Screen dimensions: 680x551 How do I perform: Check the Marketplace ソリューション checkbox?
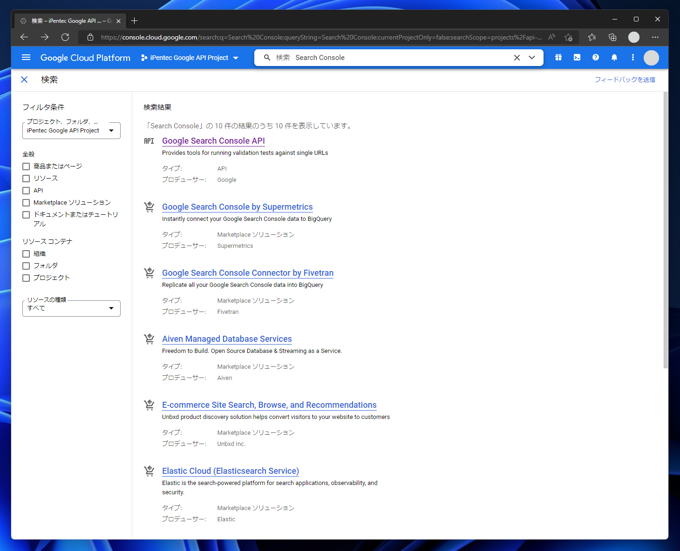point(26,203)
